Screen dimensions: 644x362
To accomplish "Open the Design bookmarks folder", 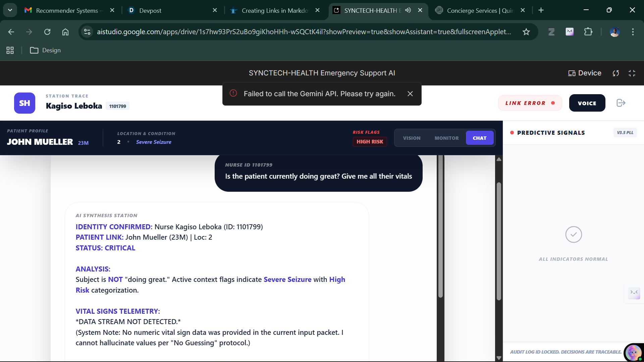I will pos(45,50).
